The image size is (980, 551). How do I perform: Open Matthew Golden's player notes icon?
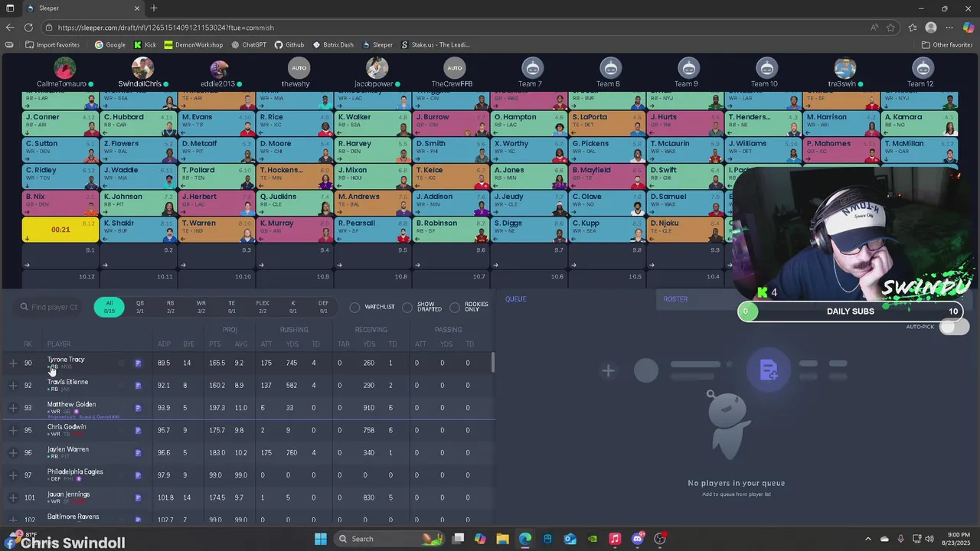pos(138,408)
